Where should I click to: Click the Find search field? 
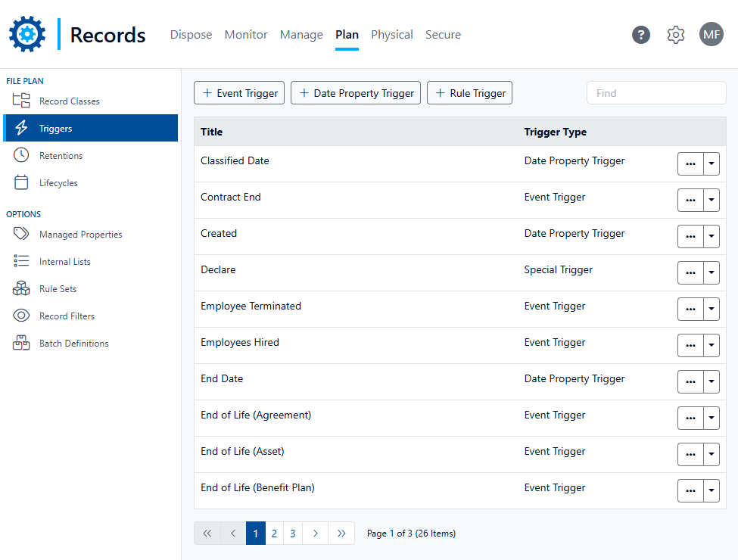click(x=655, y=93)
